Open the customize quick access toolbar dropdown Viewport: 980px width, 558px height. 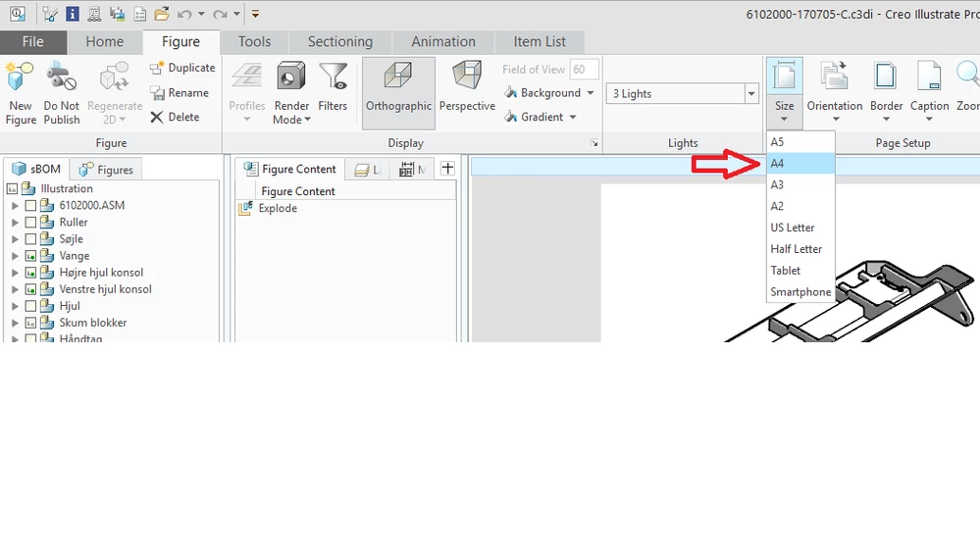tap(255, 14)
